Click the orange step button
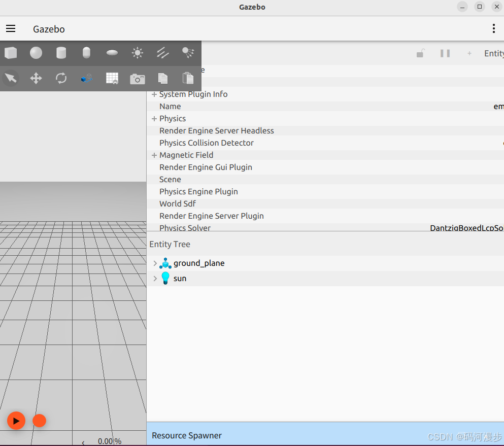The image size is (504, 446). click(x=39, y=421)
